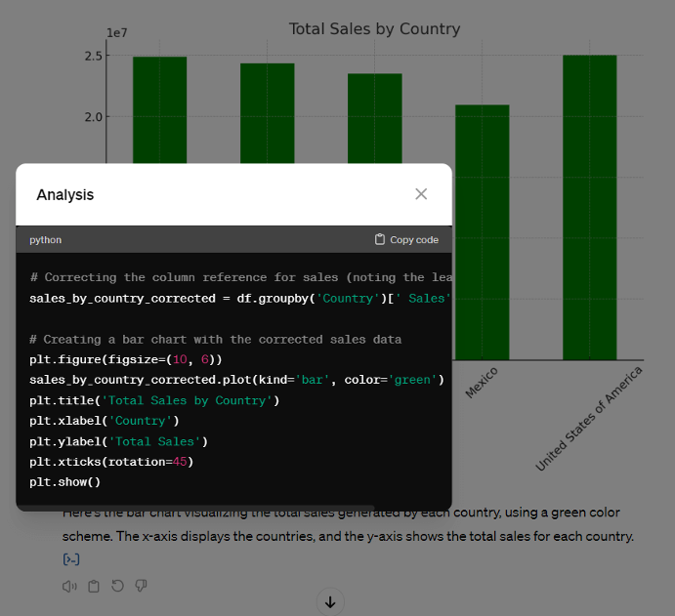Click the plt.show() line in the code
Screen dimensions: 675x616
point(65,482)
